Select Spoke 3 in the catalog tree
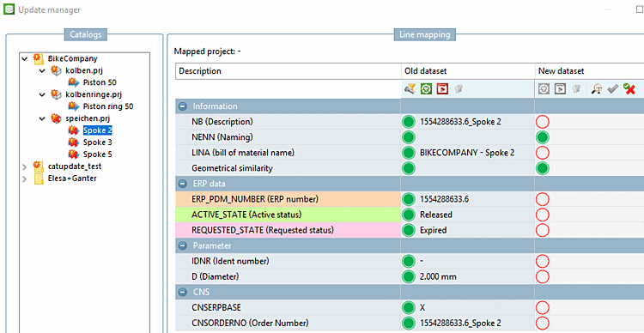The height and width of the screenshot is (333, 644). tap(97, 142)
